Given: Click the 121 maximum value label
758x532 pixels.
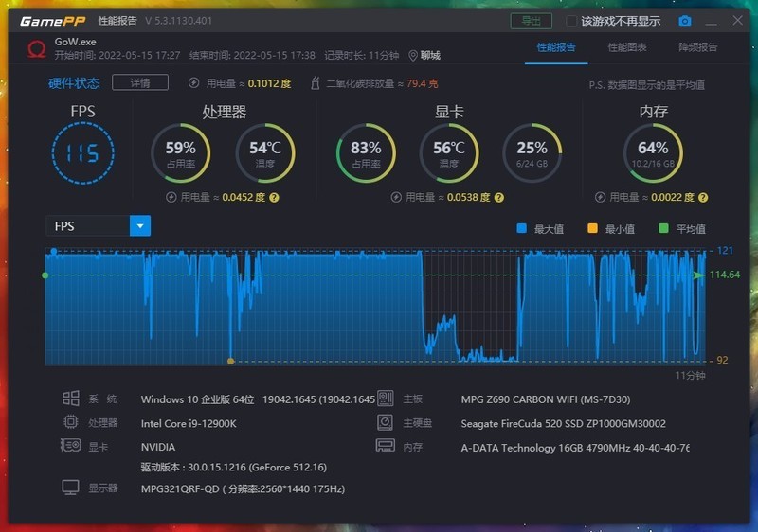Looking at the screenshot, I should [725, 251].
